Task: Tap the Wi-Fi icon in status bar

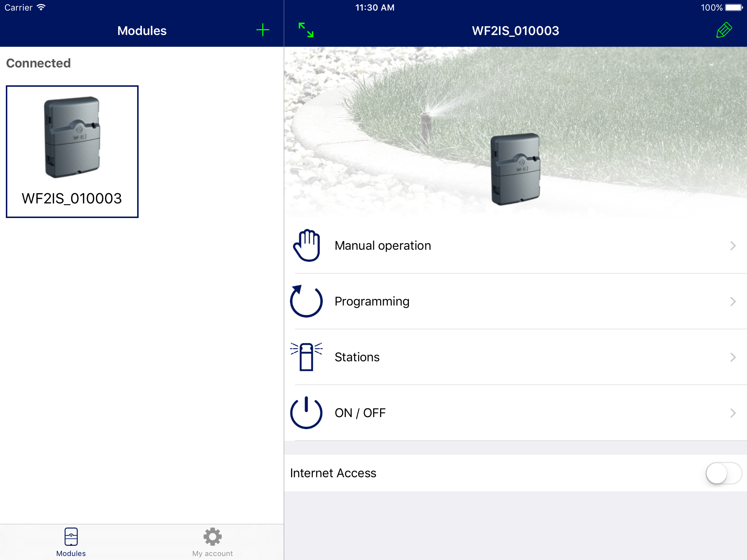Action: coord(41,7)
